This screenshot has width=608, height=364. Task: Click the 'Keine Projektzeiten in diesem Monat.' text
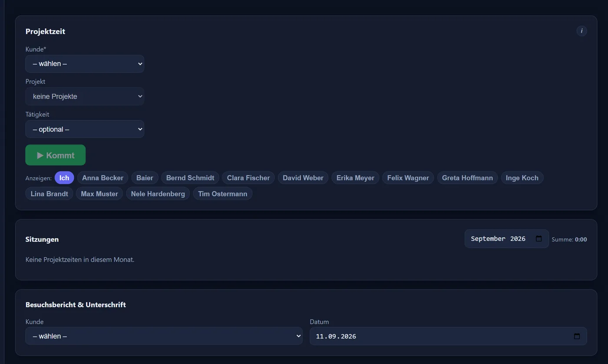tap(80, 260)
